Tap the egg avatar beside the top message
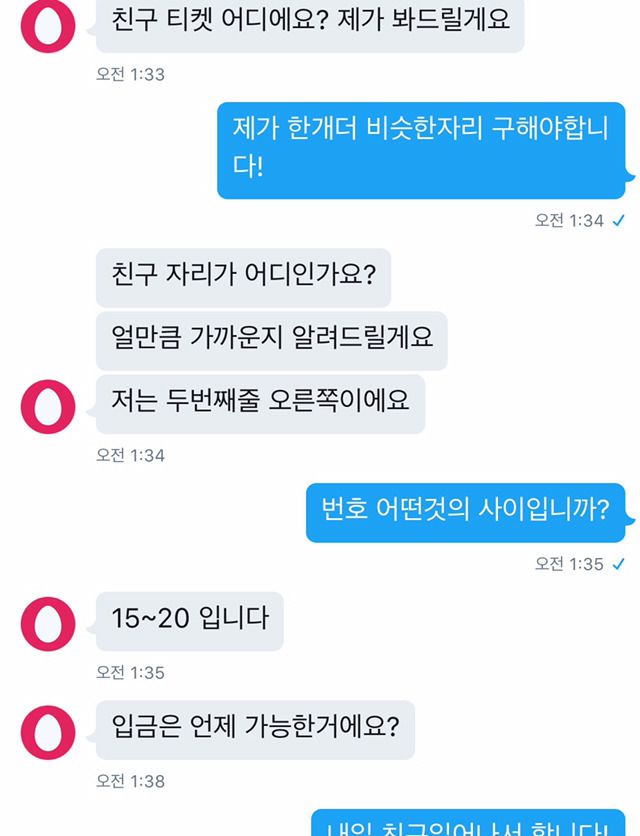Screen dimensions: 640x836 (48, 26)
